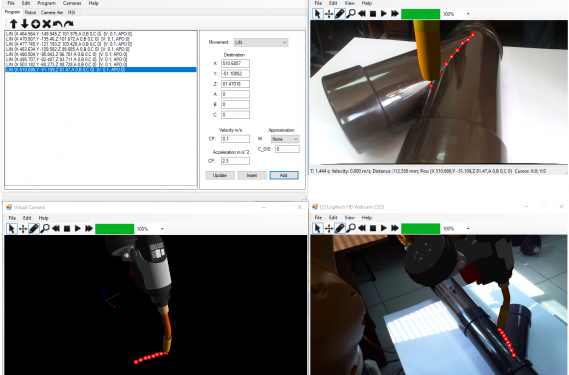Click the Destination Y input field
This screenshot has width=569, height=375.
(x=235, y=74)
